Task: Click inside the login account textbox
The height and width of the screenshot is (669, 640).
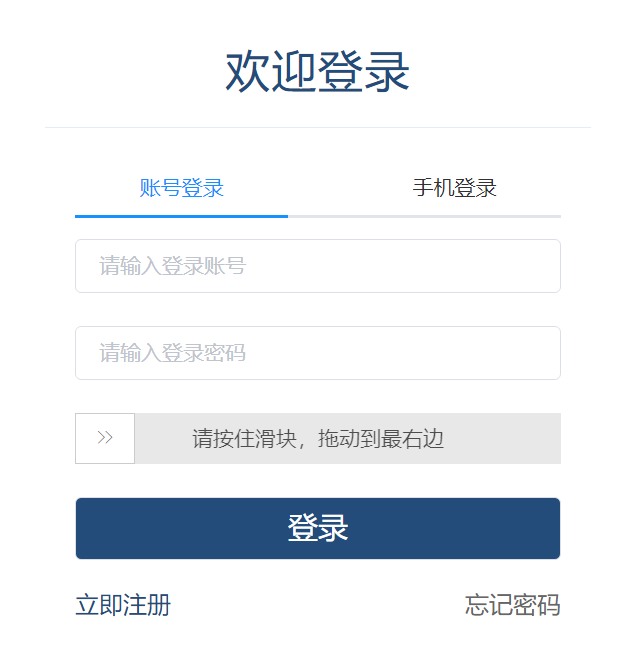Action: click(318, 266)
